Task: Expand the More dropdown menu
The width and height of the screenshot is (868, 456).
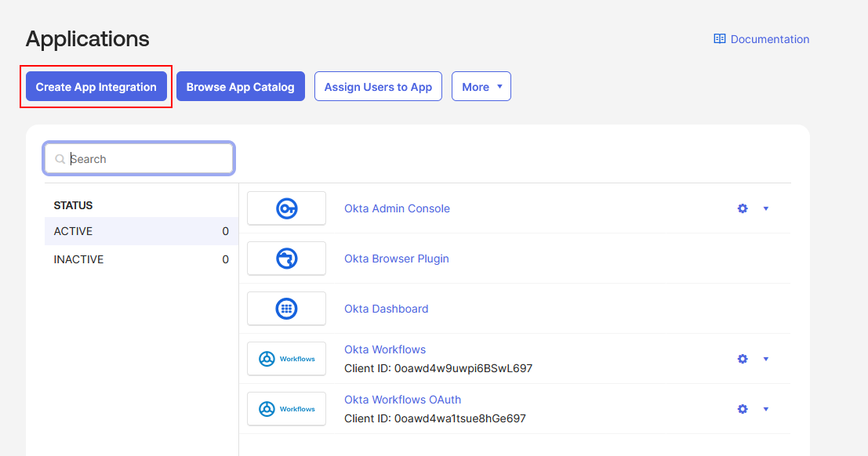Action: (481, 87)
